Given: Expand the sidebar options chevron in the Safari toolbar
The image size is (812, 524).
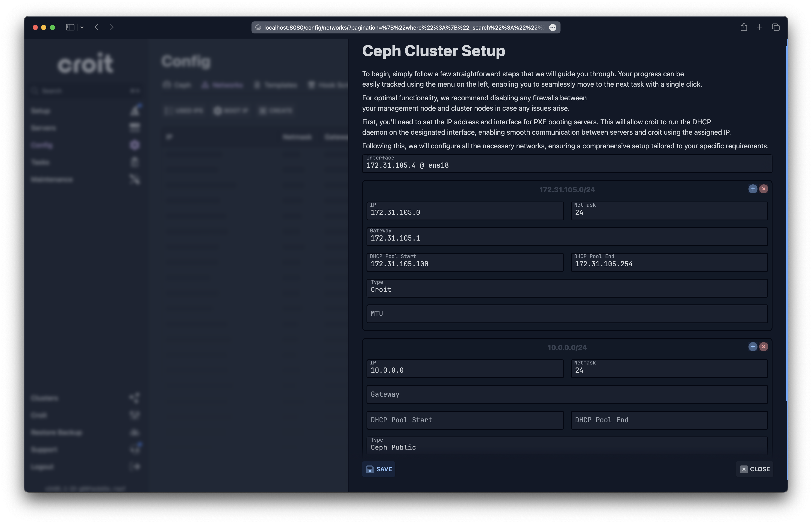Looking at the screenshot, I should 82,27.
